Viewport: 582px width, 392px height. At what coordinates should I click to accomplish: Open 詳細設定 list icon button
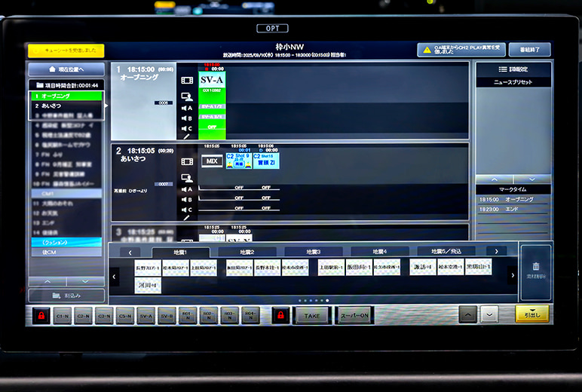pyautogui.click(x=513, y=69)
